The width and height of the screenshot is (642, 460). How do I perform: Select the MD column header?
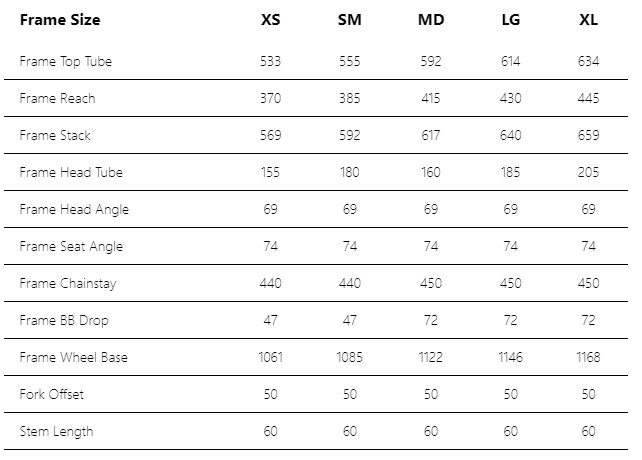point(431,20)
